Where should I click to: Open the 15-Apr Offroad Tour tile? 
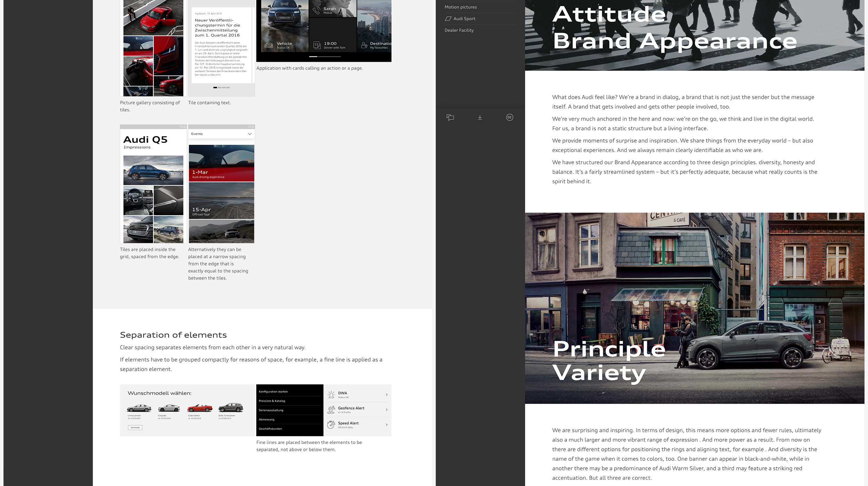point(222,201)
